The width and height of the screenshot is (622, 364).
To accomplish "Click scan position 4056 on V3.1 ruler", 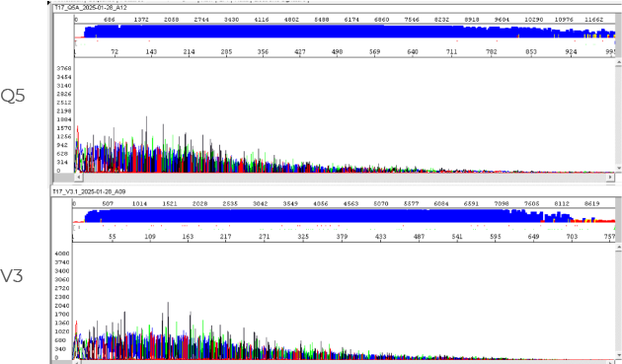I will pyautogui.click(x=321, y=203).
